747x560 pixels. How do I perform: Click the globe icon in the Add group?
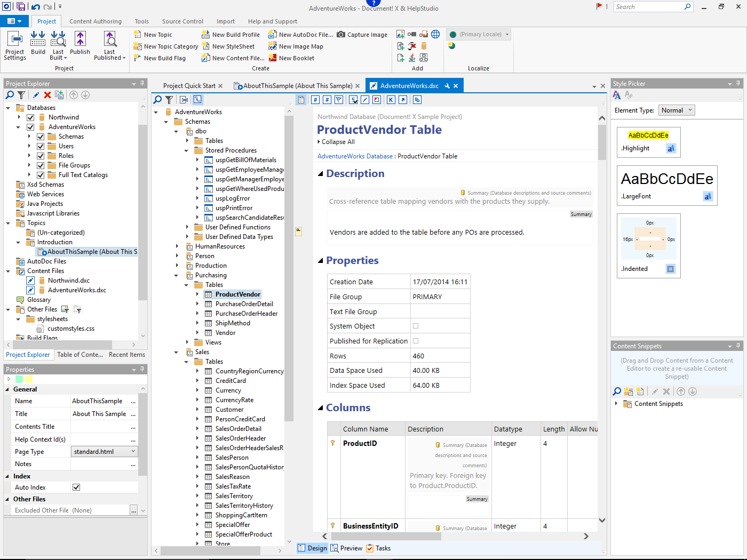(x=435, y=34)
